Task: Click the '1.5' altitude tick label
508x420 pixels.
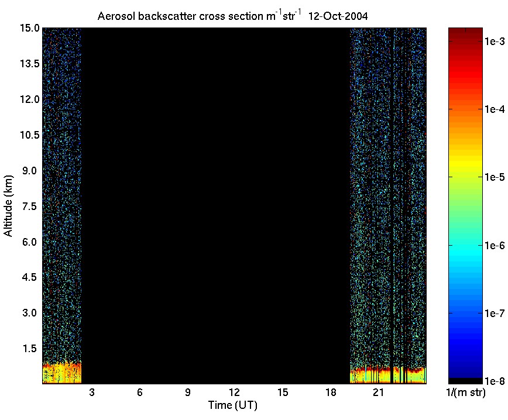Action: [30, 349]
